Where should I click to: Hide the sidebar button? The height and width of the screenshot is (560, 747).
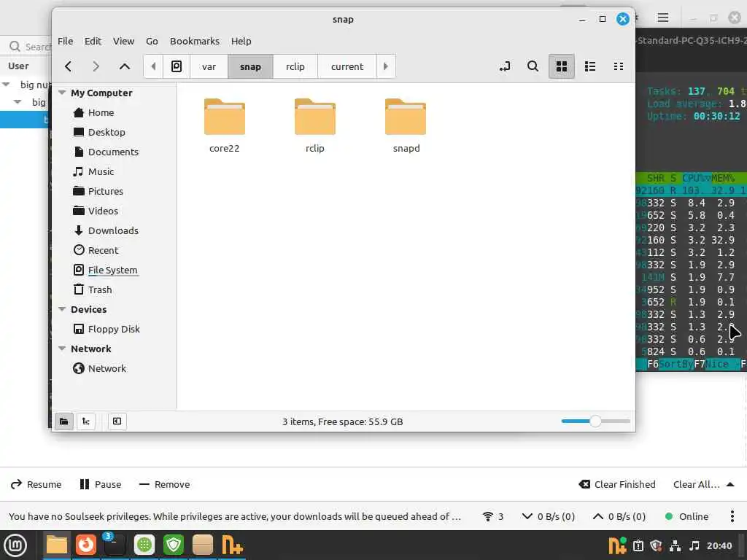tap(117, 421)
